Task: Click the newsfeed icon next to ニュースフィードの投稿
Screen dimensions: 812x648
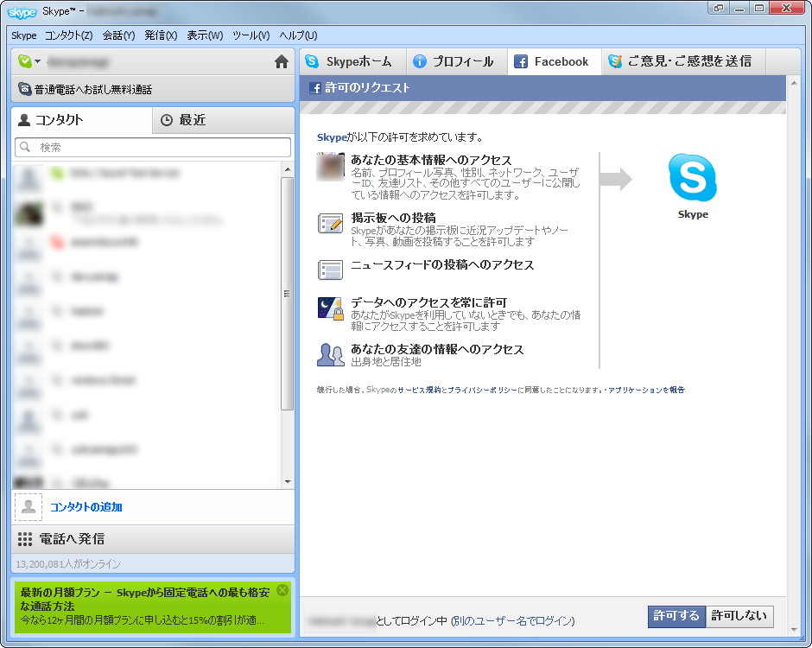Action: click(x=330, y=269)
